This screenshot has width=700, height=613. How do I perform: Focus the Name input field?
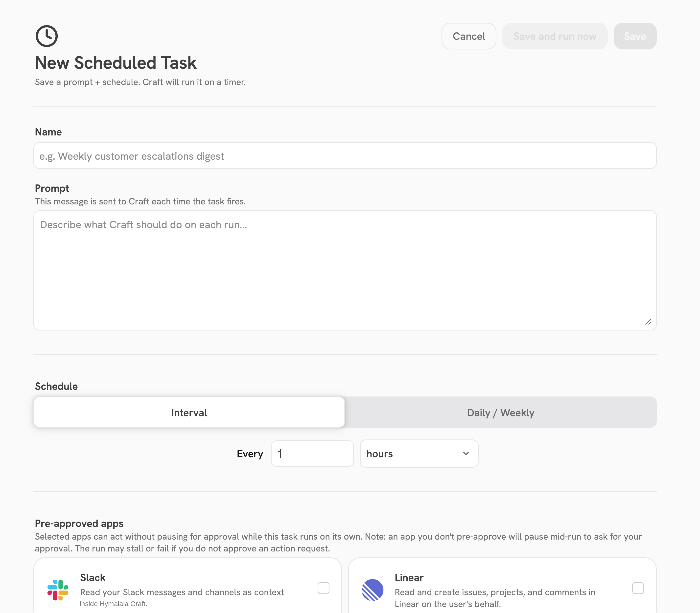click(345, 156)
